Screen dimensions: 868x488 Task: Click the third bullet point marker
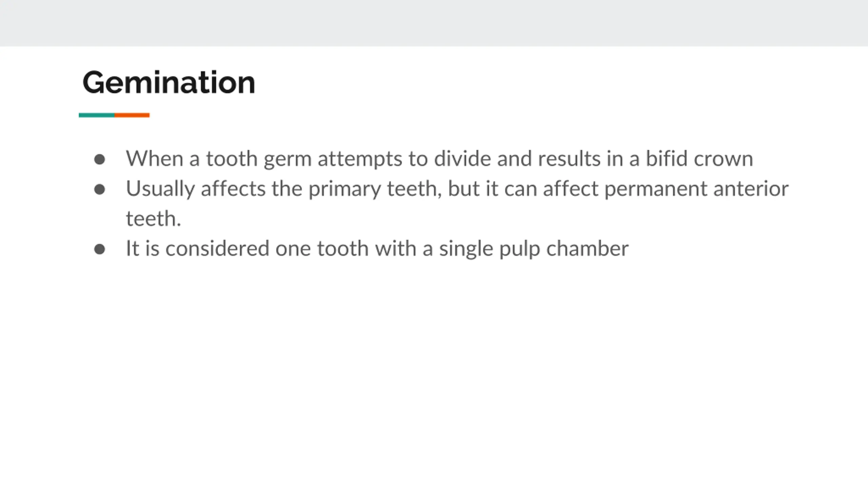click(x=99, y=249)
